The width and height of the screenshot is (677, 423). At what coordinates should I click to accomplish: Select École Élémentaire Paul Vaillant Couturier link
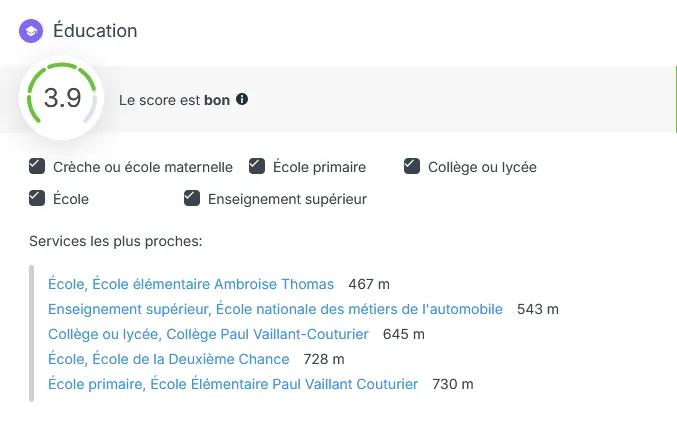[233, 384]
